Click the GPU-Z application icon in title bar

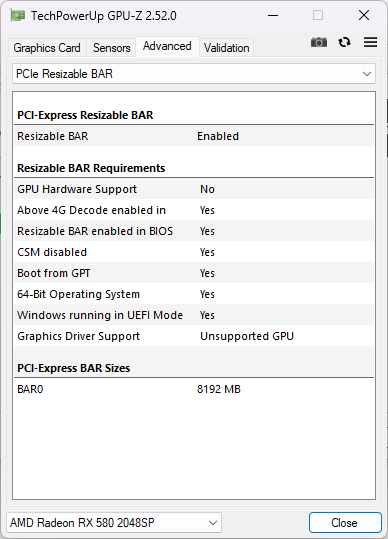pos(18,15)
